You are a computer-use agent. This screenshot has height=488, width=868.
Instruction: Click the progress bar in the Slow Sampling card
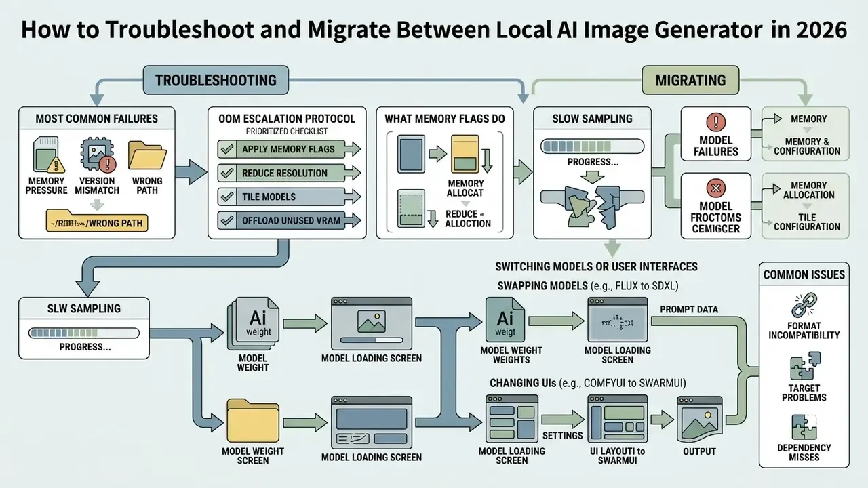(591, 146)
